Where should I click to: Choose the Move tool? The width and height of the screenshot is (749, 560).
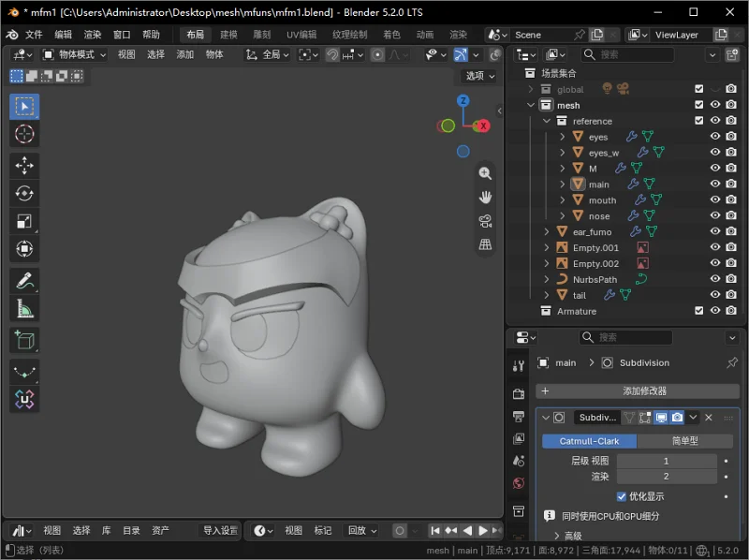click(x=24, y=166)
